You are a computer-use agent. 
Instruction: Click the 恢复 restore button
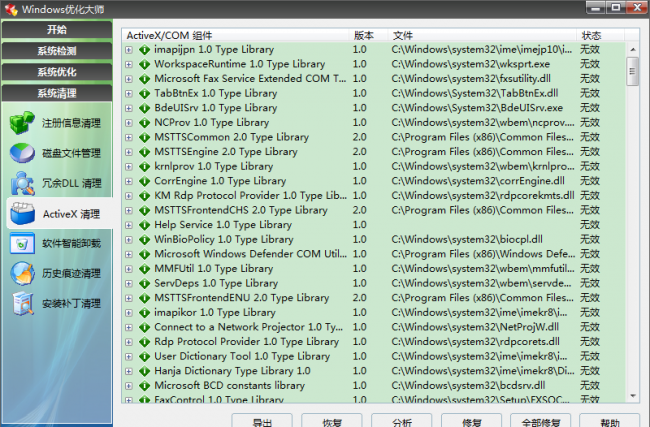pos(332,421)
